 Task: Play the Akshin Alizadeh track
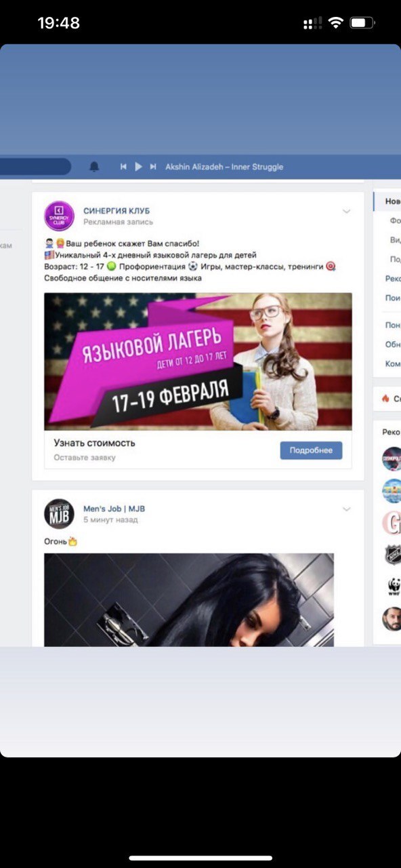138,167
